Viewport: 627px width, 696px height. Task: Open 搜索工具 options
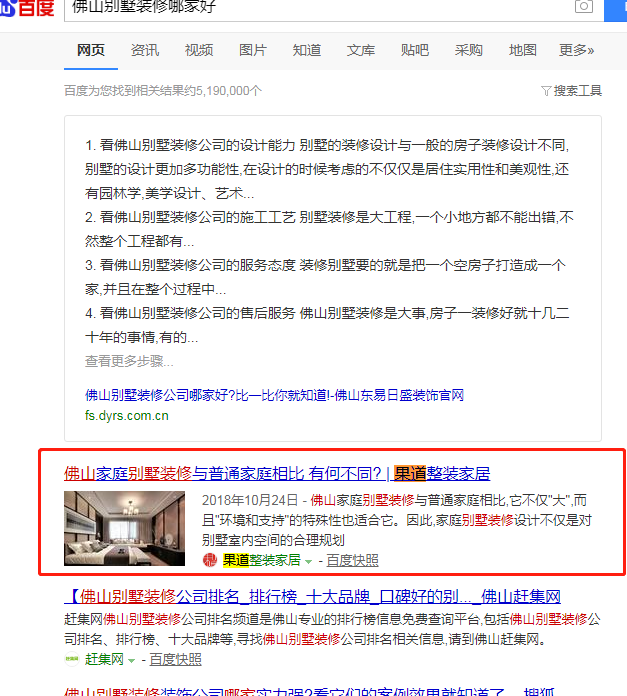tap(577, 91)
